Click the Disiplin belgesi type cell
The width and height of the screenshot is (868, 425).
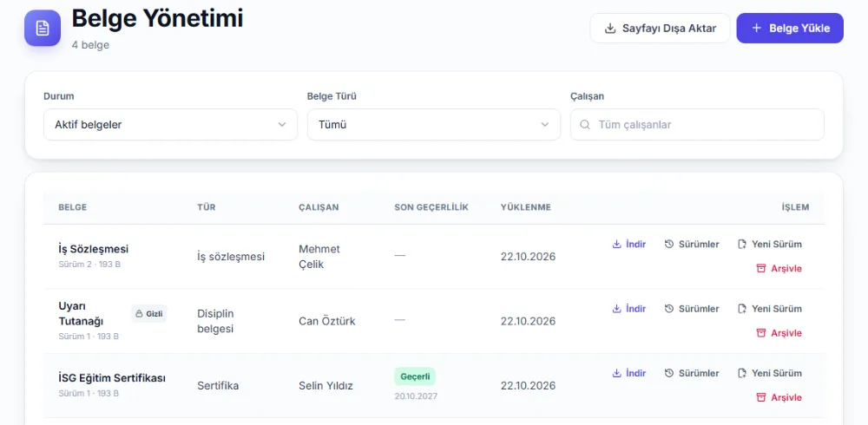tap(216, 322)
